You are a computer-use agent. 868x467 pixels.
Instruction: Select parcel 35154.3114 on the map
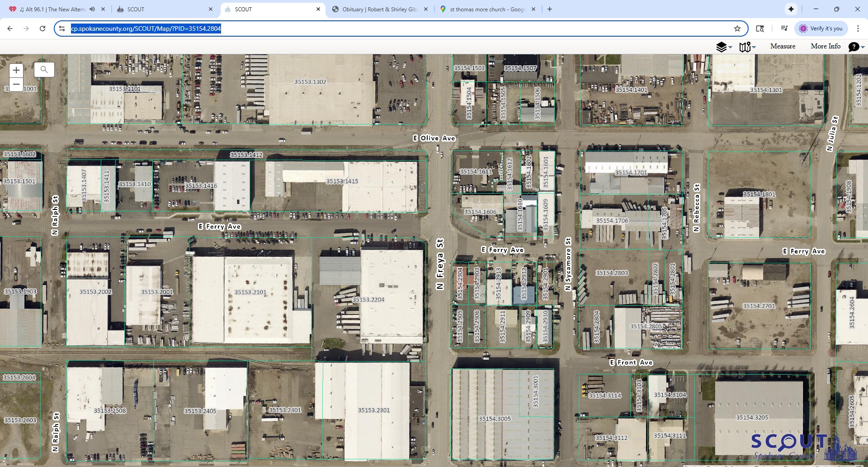click(605, 396)
